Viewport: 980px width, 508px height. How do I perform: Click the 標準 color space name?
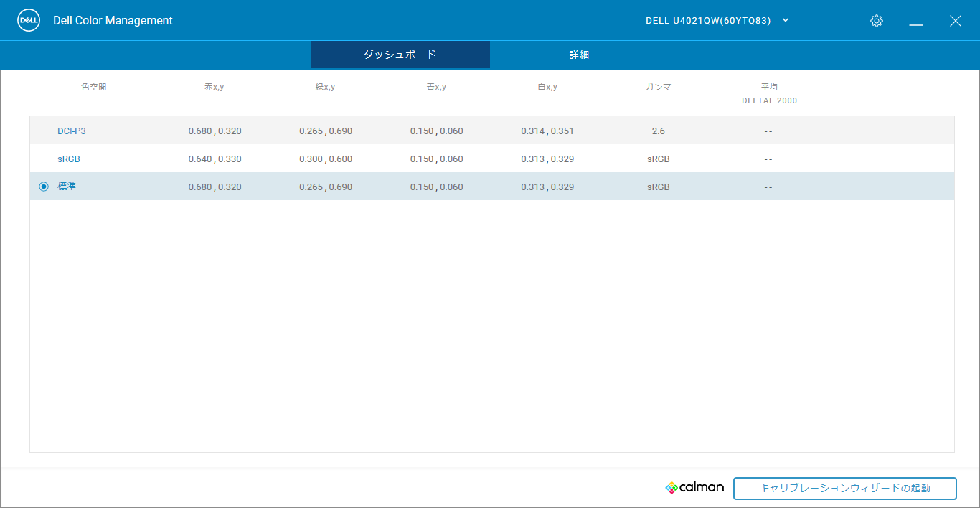click(67, 187)
